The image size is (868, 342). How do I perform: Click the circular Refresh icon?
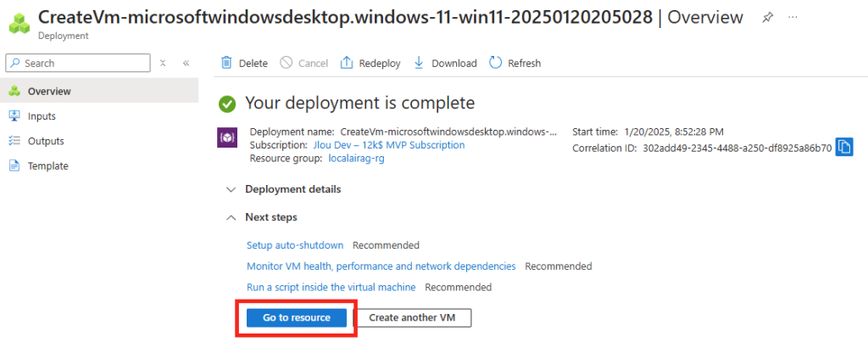click(495, 63)
